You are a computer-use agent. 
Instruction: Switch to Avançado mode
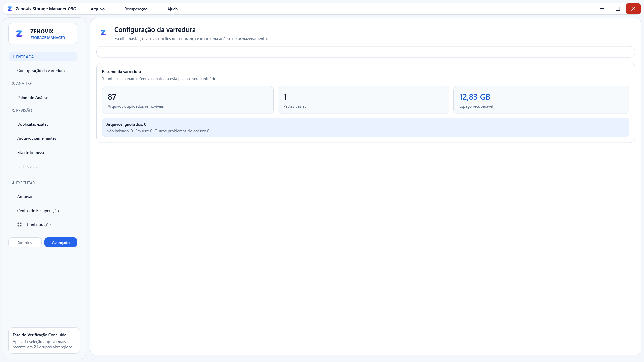[61, 242]
